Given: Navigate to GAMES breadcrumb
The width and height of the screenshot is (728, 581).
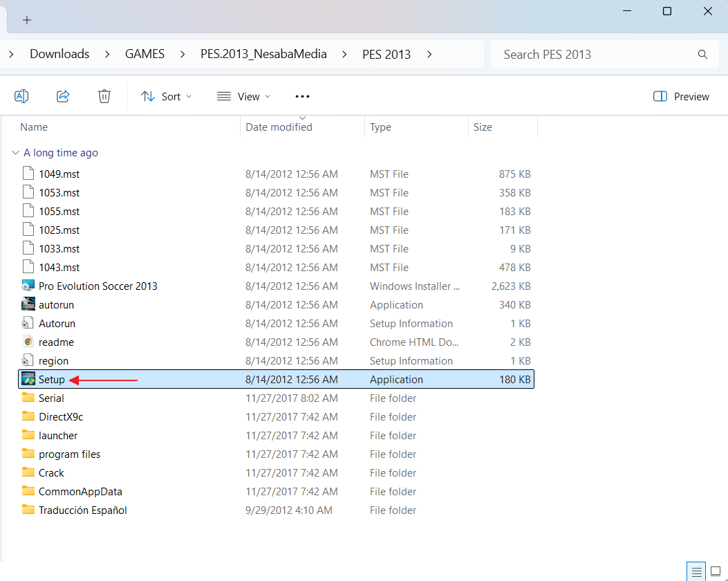Looking at the screenshot, I should click(145, 55).
